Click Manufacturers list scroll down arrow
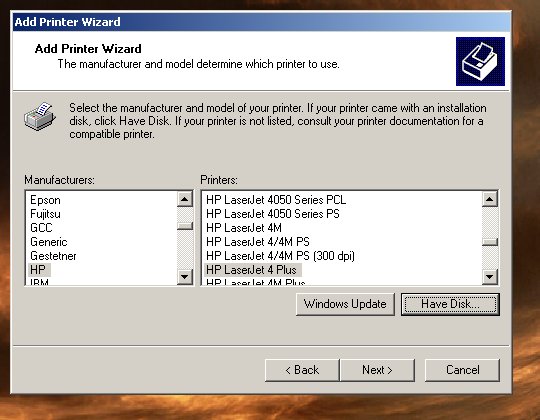 [185, 276]
